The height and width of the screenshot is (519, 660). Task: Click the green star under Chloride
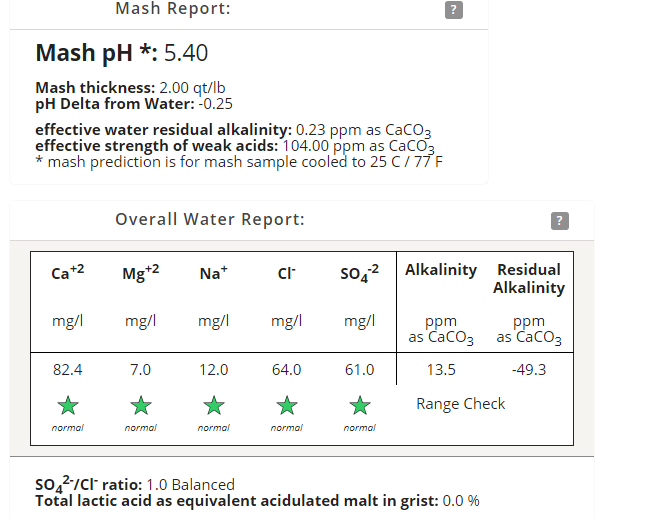point(287,405)
